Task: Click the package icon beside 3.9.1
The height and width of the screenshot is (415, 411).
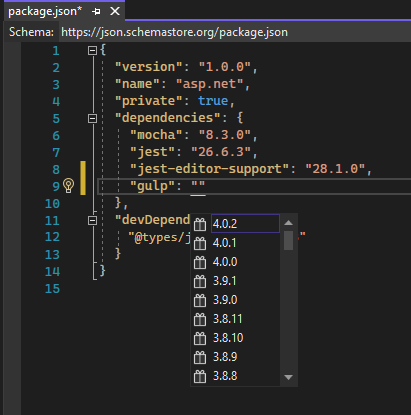Action: pos(200,281)
